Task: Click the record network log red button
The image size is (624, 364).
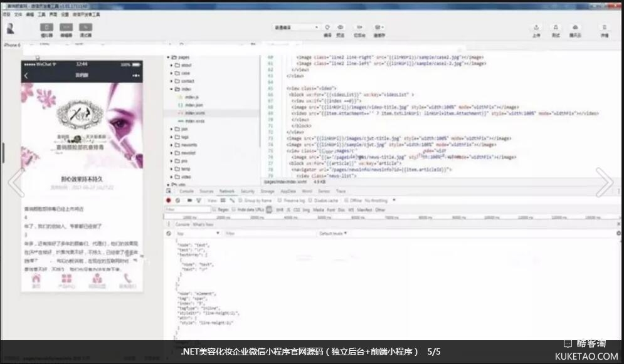Action: (169, 200)
